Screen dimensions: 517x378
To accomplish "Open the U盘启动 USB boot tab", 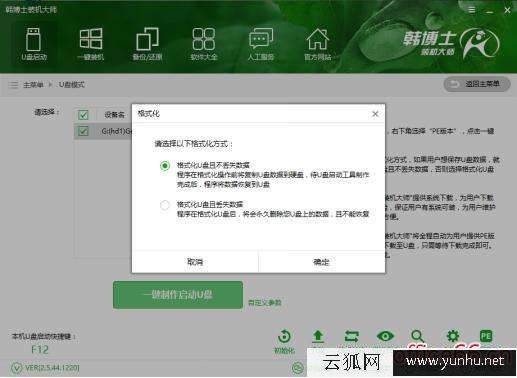I will (34, 44).
